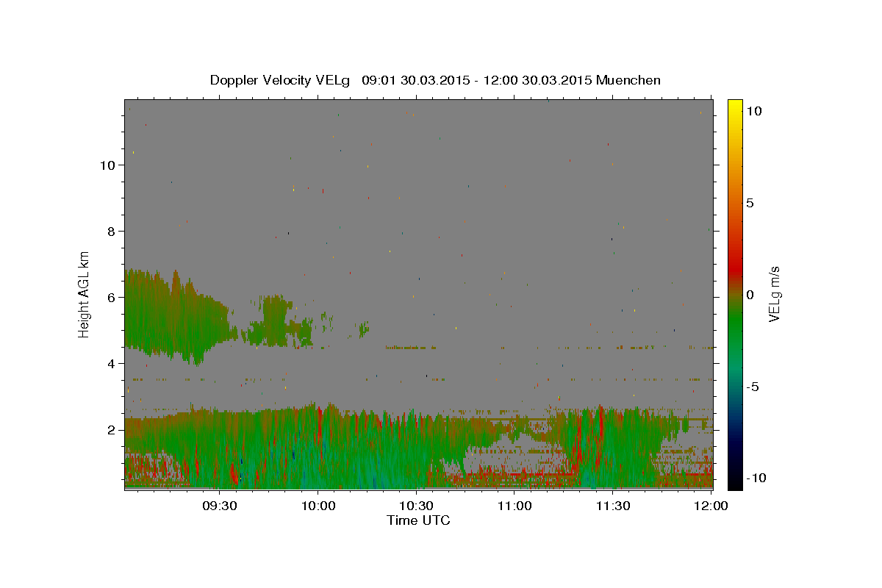Click the red region of the color scale
This screenshot has height=588, width=882.
[x=734, y=268]
